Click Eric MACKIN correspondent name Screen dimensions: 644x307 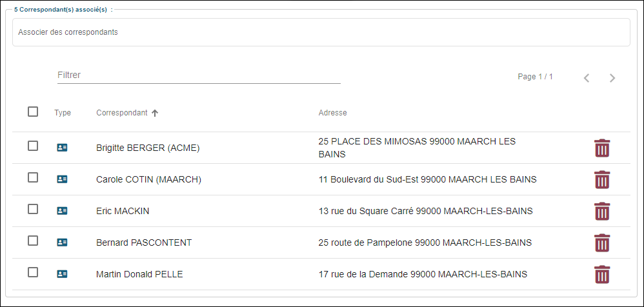click(123, 211)
